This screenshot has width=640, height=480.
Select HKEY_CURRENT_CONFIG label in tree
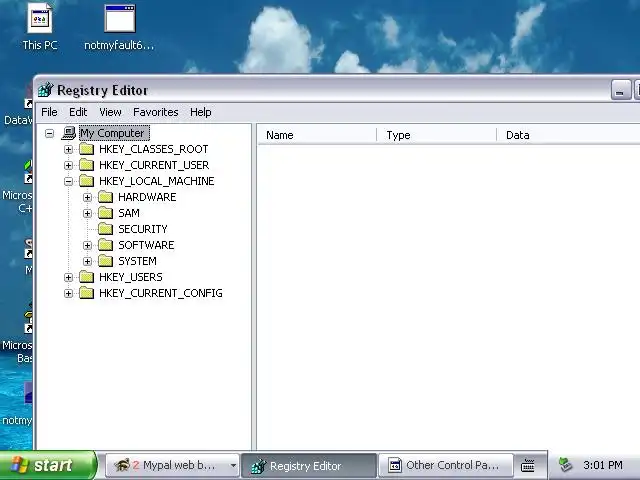[161, 293]
